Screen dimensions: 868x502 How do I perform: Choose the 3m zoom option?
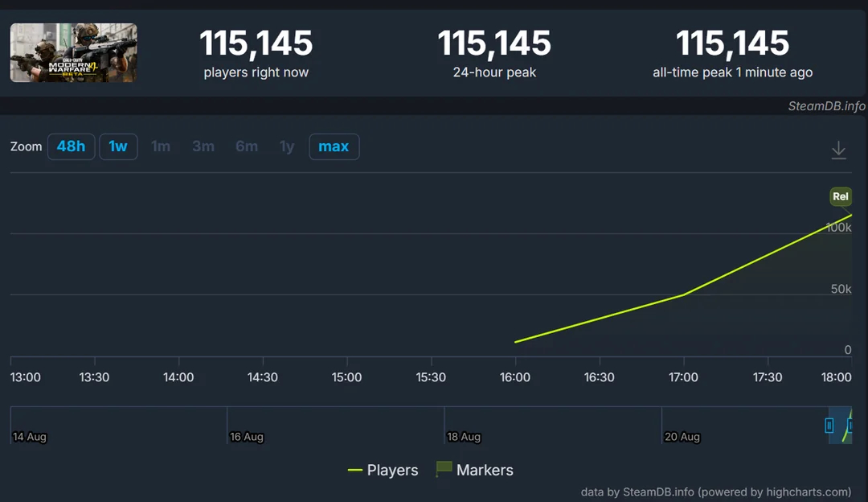(x=203, y=147)
